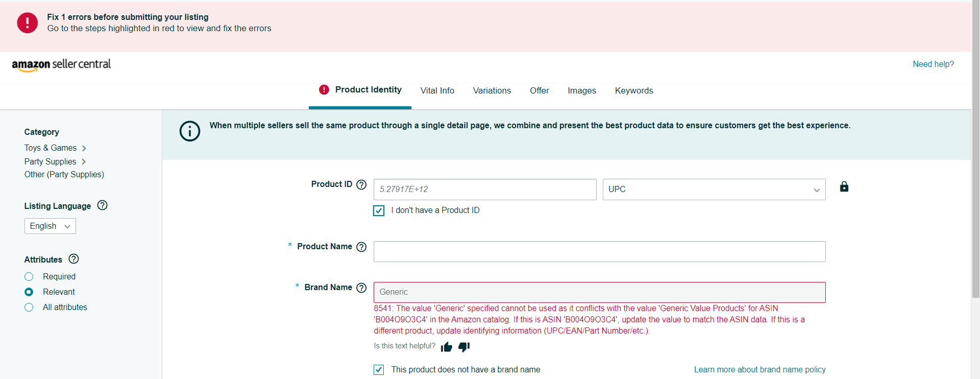The image size is (980, 379).
Task: Open the English listing language dropdown
Action: 50,226
